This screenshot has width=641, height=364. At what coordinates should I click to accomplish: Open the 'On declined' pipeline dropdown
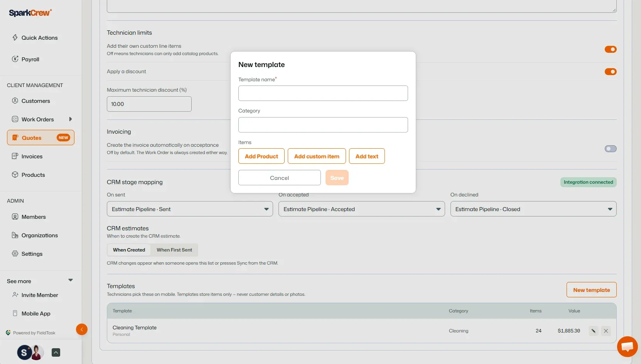533,209
